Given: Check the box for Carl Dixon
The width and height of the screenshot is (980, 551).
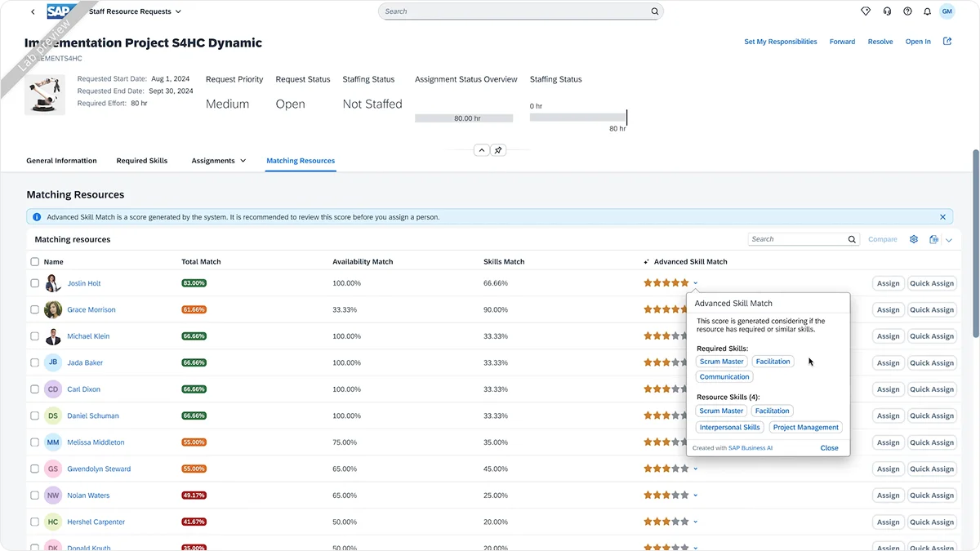Looking at the screenshot, I should coord(34,389).
